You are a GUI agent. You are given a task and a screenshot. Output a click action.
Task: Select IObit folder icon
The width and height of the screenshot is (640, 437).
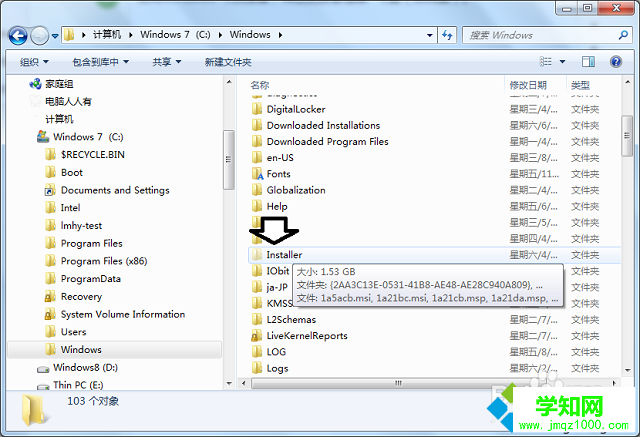click(x=257, y=271)
